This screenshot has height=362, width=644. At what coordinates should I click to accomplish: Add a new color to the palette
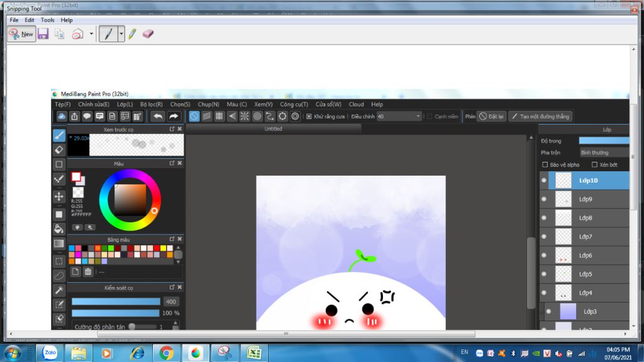75,271
